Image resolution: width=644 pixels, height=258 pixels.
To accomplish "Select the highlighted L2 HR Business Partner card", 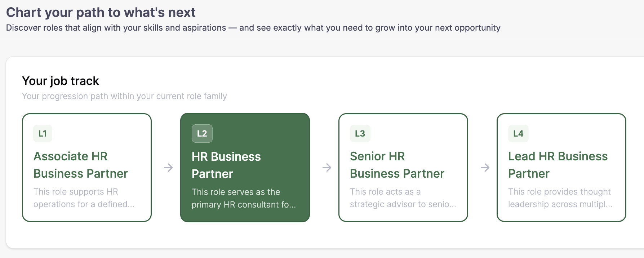I will [x=245, y=168].
